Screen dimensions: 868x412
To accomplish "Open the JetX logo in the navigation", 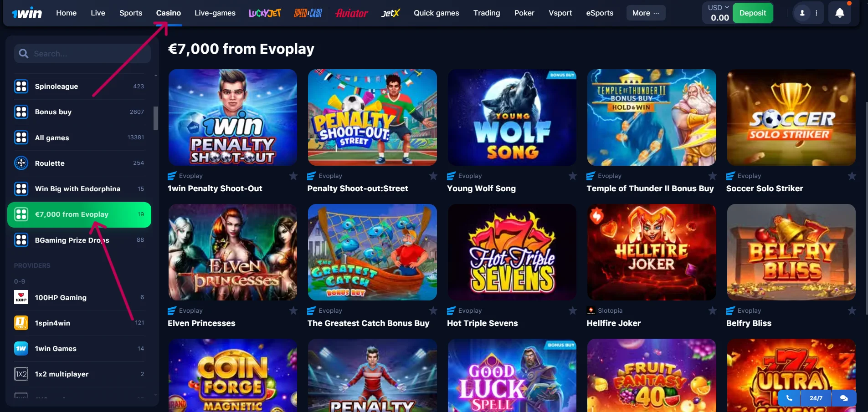I will click(390, 13).
